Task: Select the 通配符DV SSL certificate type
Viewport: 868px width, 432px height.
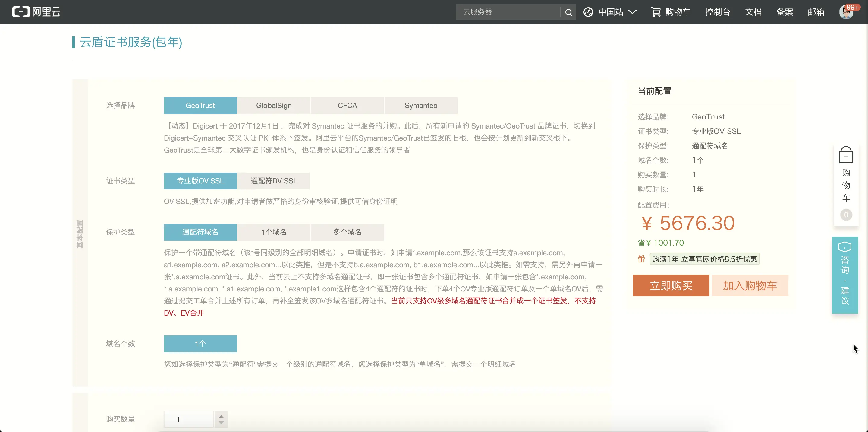Action: pos(274,181)
